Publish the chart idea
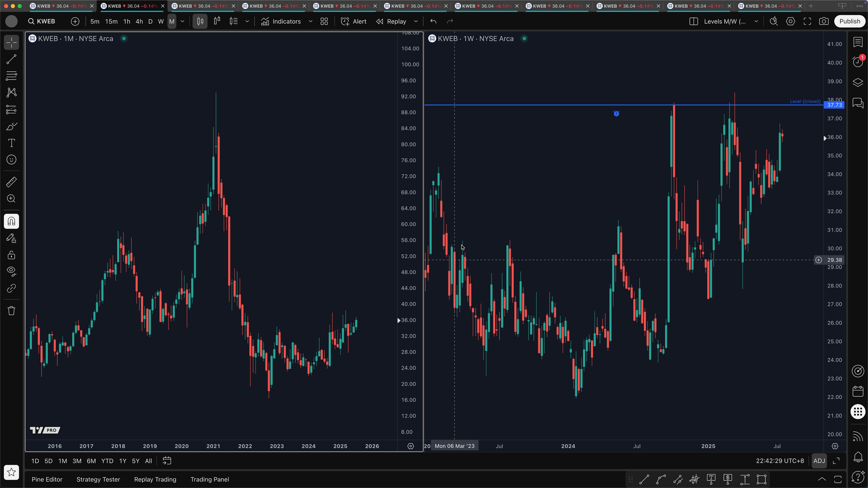The height and width of the screenshot is (488, 868). (x=850, y=21)
